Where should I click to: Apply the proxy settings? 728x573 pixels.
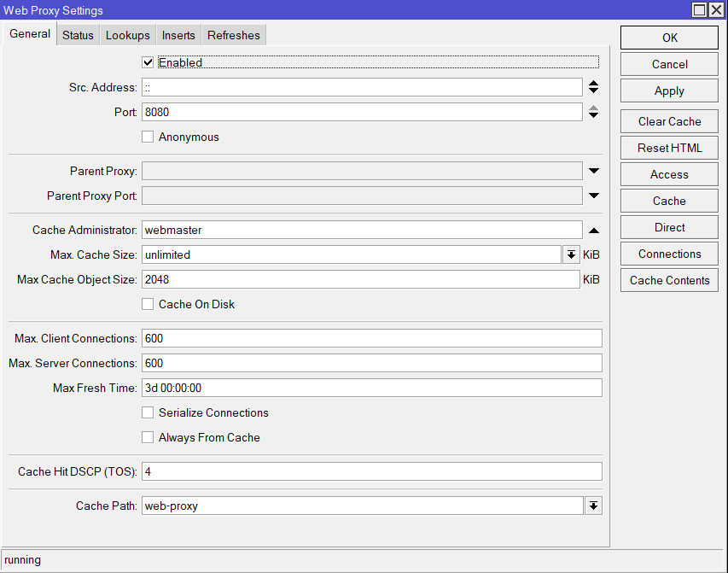pyautogui.click(x=668, y=91)
